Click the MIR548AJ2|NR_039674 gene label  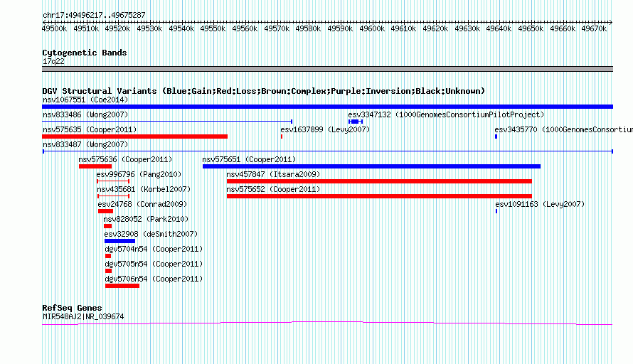(x=83, y=317)
